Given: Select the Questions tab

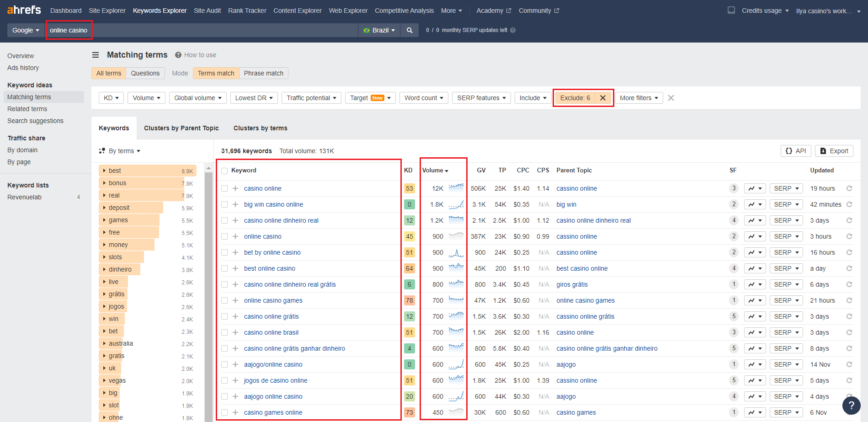Looking at the screenshot, I should tap(145, 73).
